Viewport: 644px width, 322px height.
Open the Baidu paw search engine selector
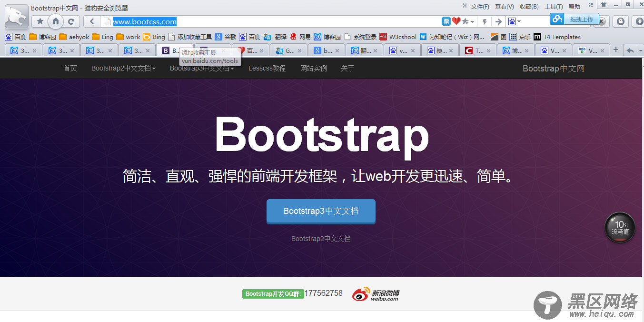coord(514,21)
